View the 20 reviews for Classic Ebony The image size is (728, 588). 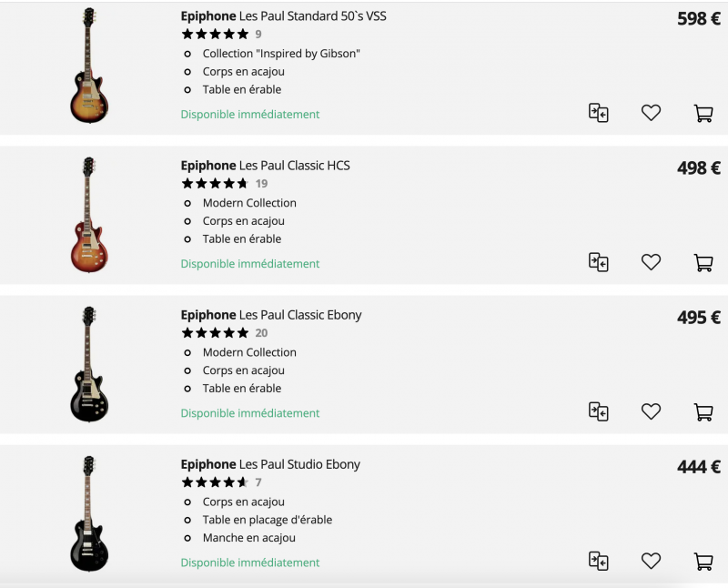261,333
